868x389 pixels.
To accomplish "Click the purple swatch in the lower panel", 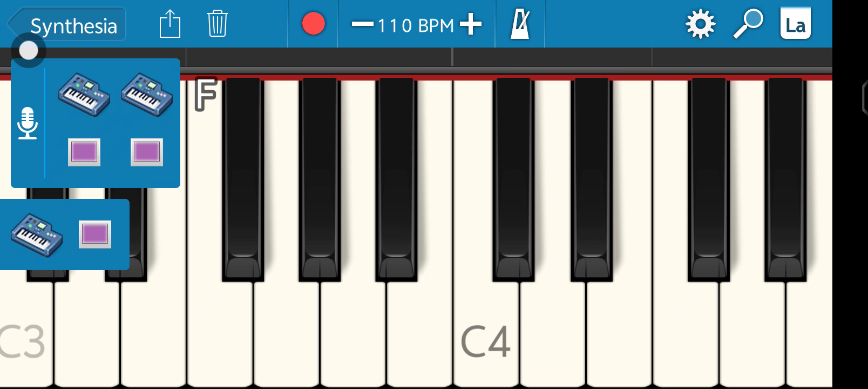I will pos(95,234).
